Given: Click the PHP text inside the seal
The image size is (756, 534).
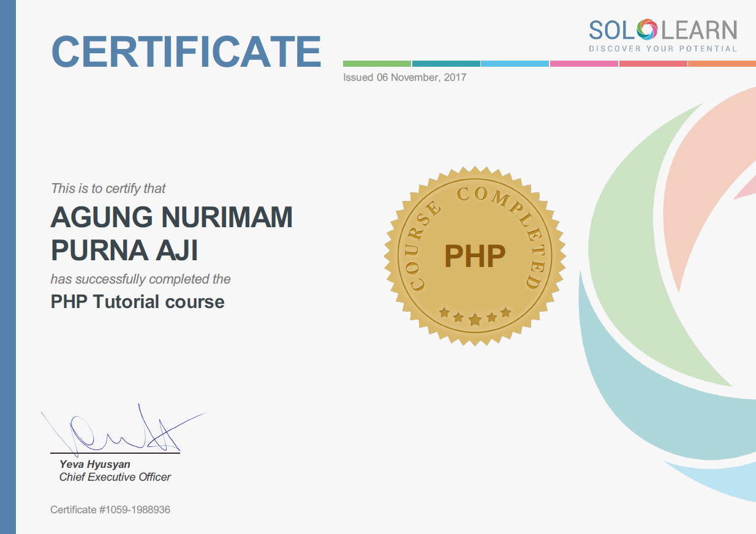Looking at the screenshot, I should tap(475, 255).
